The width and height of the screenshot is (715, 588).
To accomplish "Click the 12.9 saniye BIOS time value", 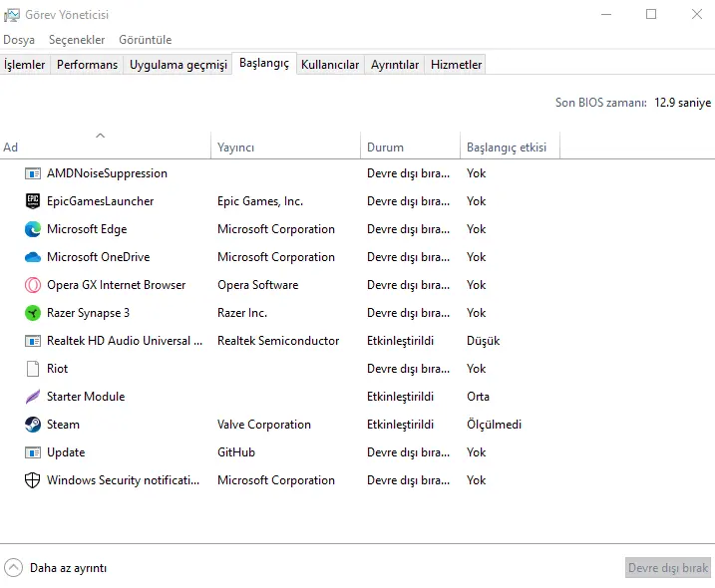I will point(682,103).
